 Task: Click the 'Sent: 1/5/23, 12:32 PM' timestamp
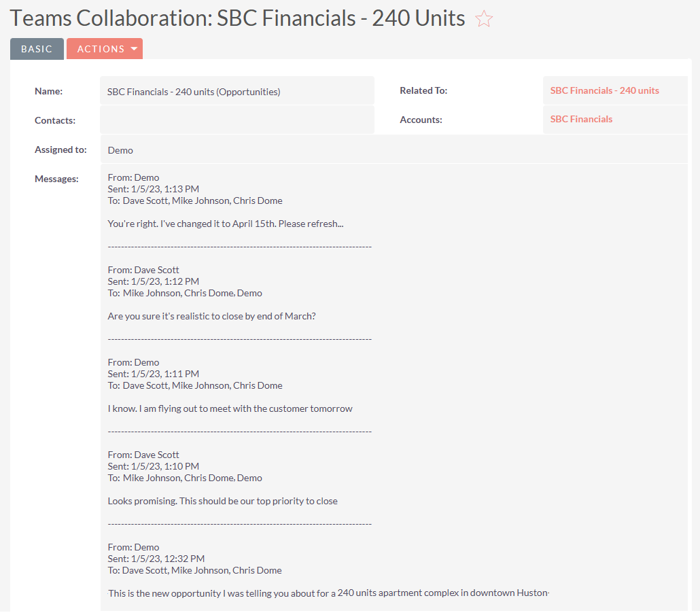tap(156, 559)
